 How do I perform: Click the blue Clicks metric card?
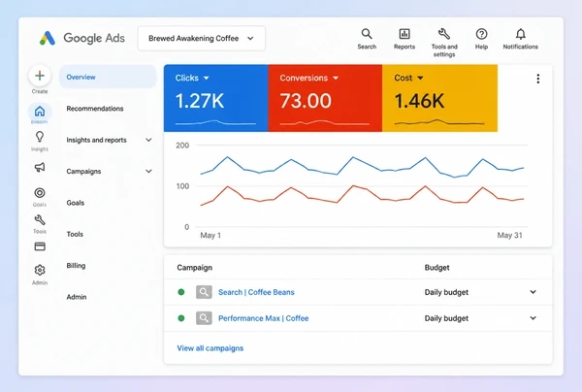[216, 98]
